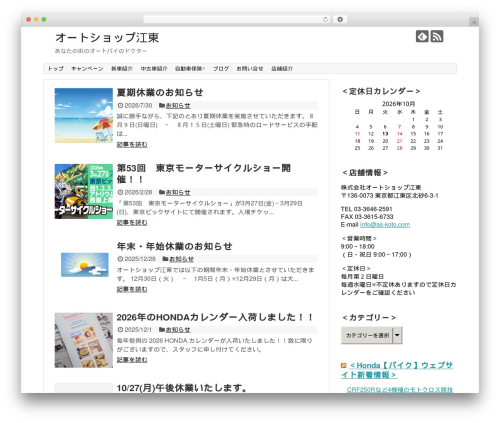The height and width of the screenshot is (423, 500).
Task: Click the <定休日カレンダー> heading
Action: point(381,91)
